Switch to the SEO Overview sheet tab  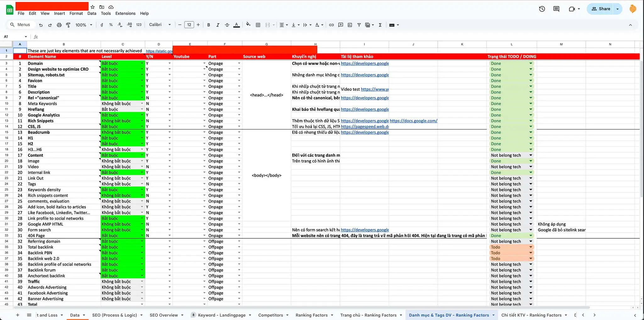point(164,315)
